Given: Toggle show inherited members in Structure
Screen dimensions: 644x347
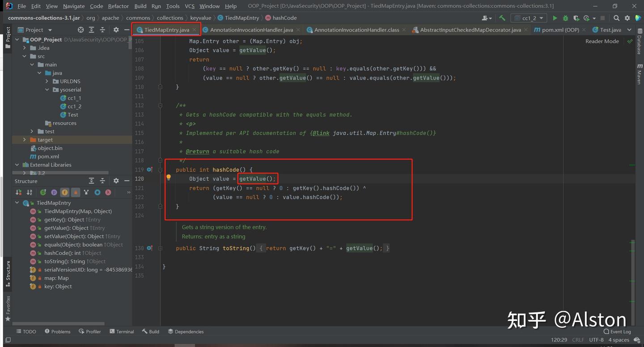Looking at the screenshot, I should pos(43,192).
